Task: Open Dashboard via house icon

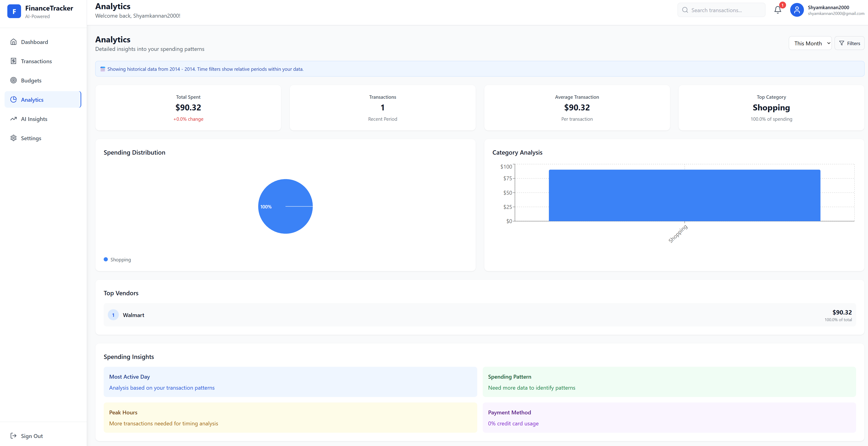Action: point(14,42)
